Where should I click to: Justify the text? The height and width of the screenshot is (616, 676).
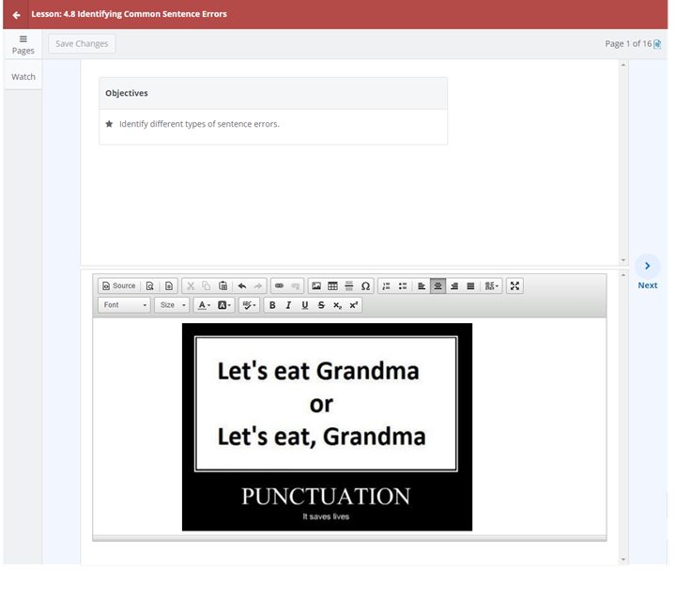[x=470, y=285]
